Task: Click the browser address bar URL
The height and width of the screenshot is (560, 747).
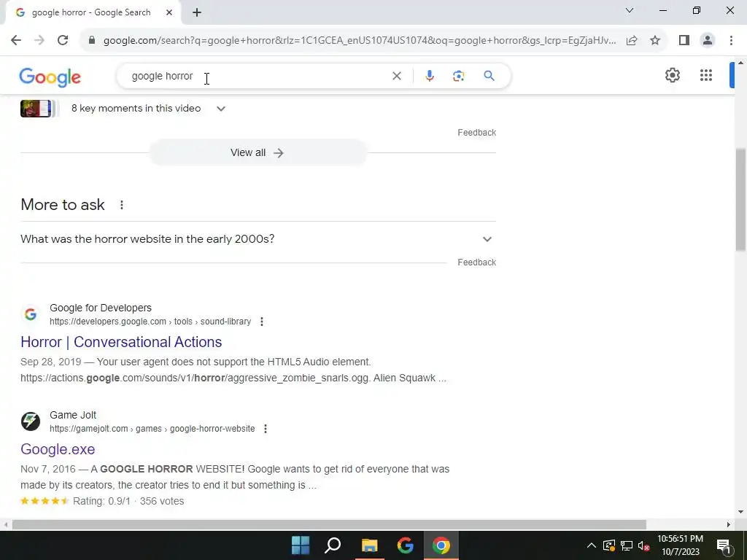Action: click(360, 41)
